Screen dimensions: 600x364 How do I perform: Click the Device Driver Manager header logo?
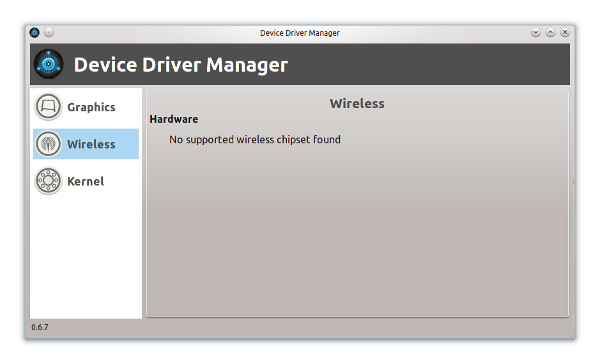pyautogui.click(x=48, y=64)
